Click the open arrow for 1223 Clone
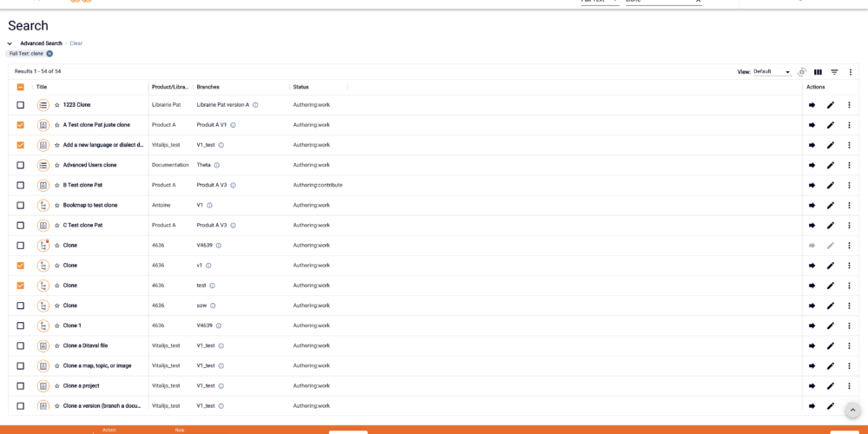Screen dimensions: 868x434 tap(812, 105)
